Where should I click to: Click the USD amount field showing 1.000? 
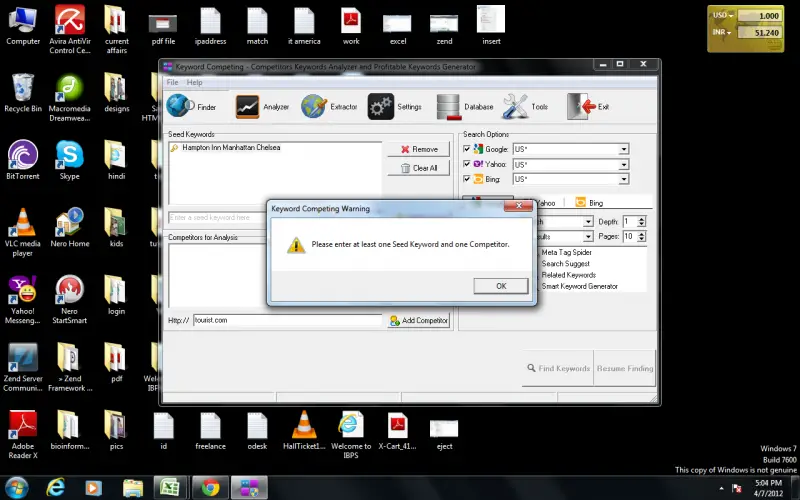pos(760,16)
